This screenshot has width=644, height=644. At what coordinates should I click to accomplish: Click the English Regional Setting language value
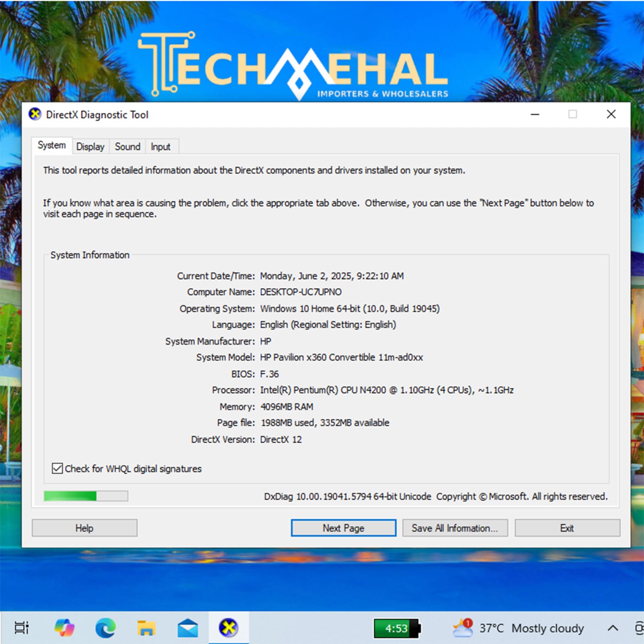328,325
